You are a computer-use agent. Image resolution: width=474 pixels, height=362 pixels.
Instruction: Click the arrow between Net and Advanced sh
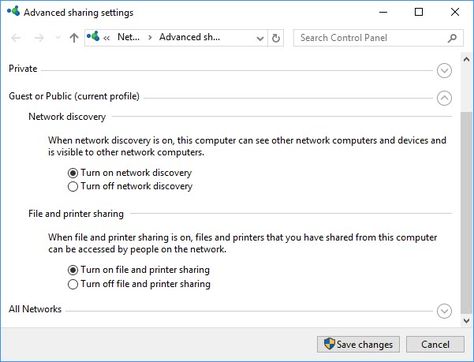pos(150,38)
